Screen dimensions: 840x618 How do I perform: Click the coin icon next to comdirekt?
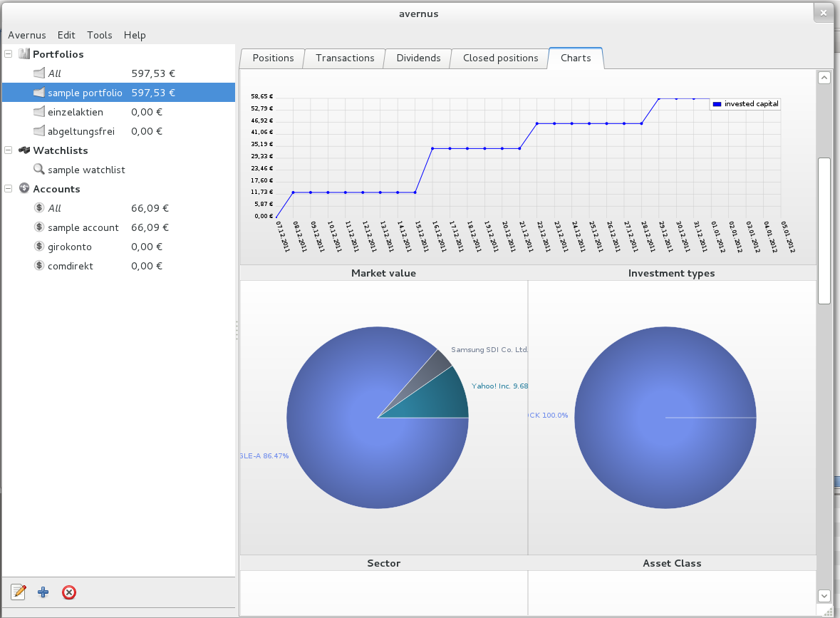click(x=39, y=266)
